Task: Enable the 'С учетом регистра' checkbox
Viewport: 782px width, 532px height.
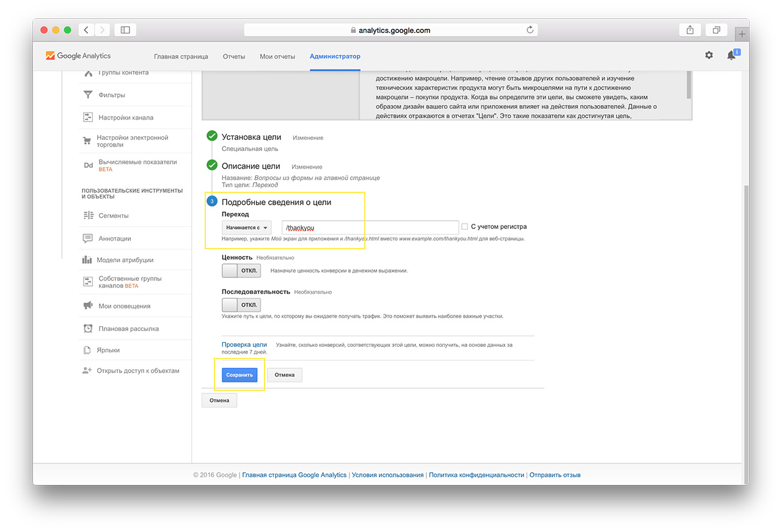Action: [465, 227]
